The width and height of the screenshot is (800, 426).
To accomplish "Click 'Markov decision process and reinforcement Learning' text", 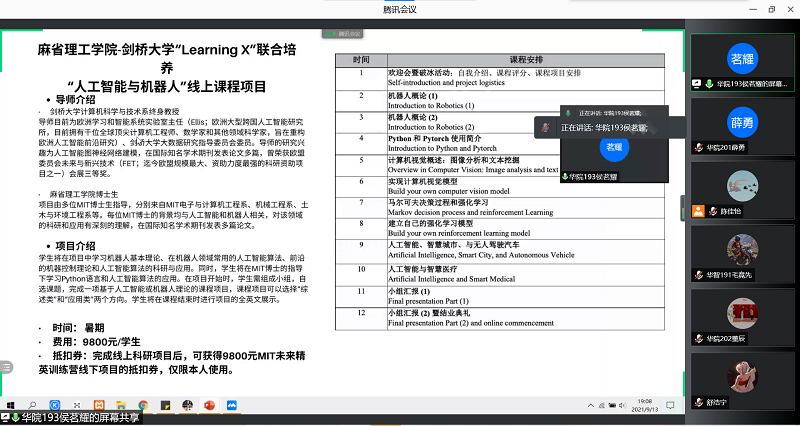I will pos(471,212).
